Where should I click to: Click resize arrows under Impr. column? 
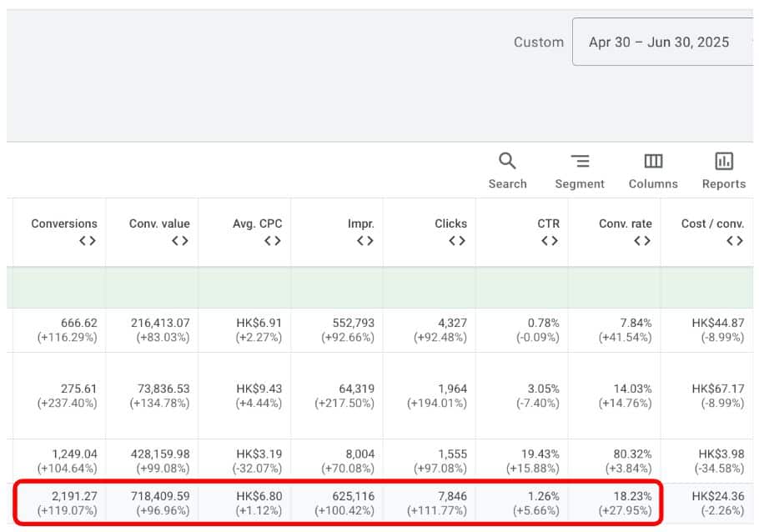coord(364,241)
